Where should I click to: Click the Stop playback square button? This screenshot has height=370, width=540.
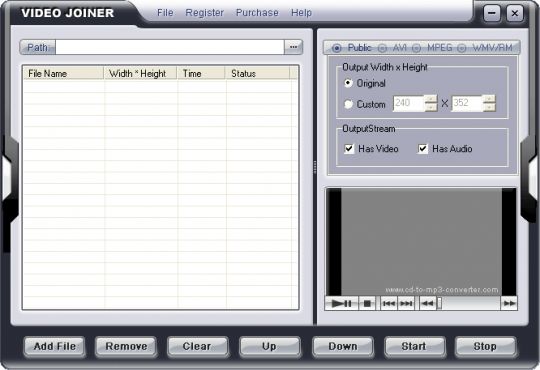(367, 304)
